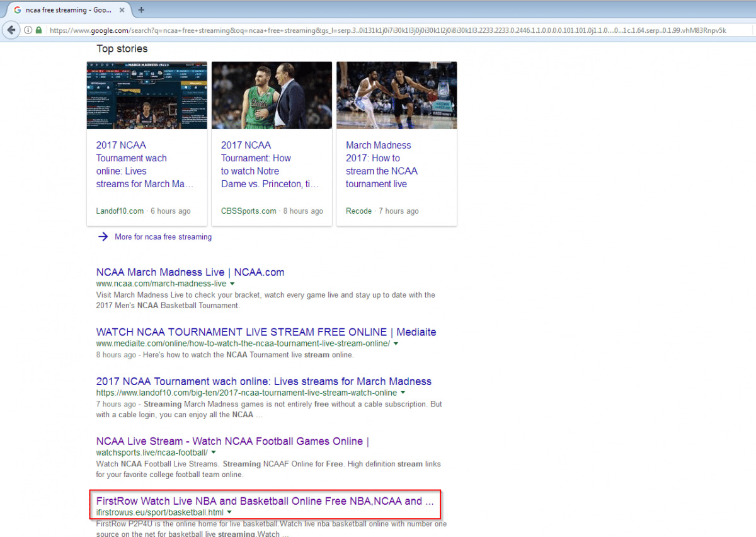Click arrow icon beside More for ncaa free streaming
Image resolution: width=756 pixels, height=537 pixels.
click(103, 237)
